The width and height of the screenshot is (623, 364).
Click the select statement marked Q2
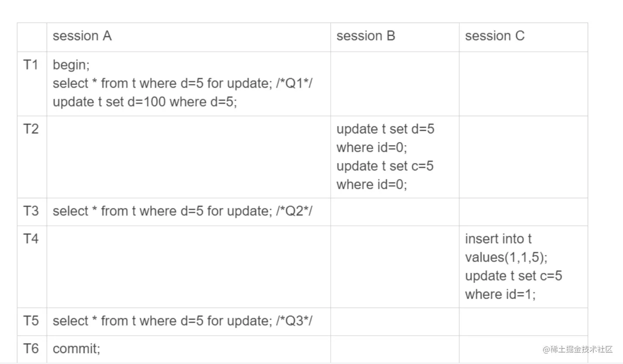pyautogui.click(x=183, y=211)
